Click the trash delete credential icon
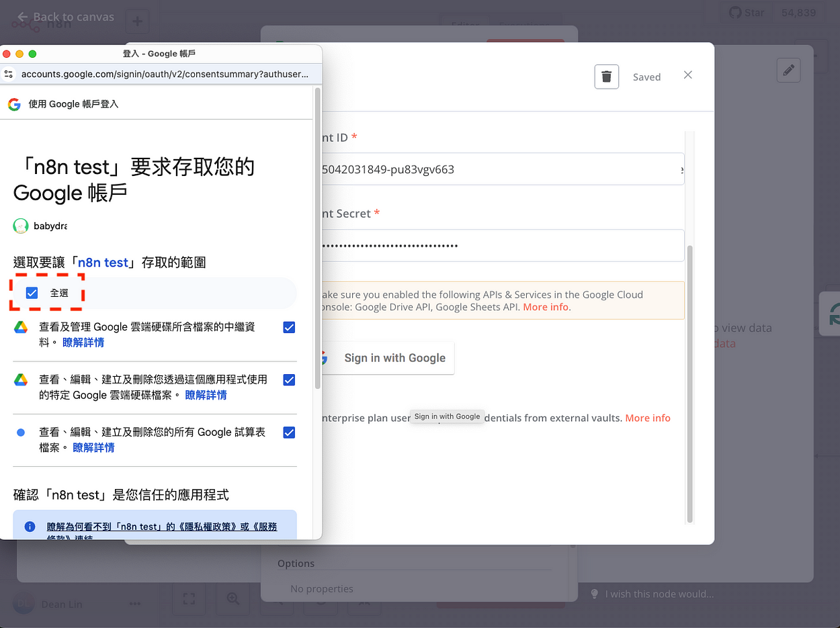This screenshot has height=628, width=840. pyautogui.click(x=606, y=77)
